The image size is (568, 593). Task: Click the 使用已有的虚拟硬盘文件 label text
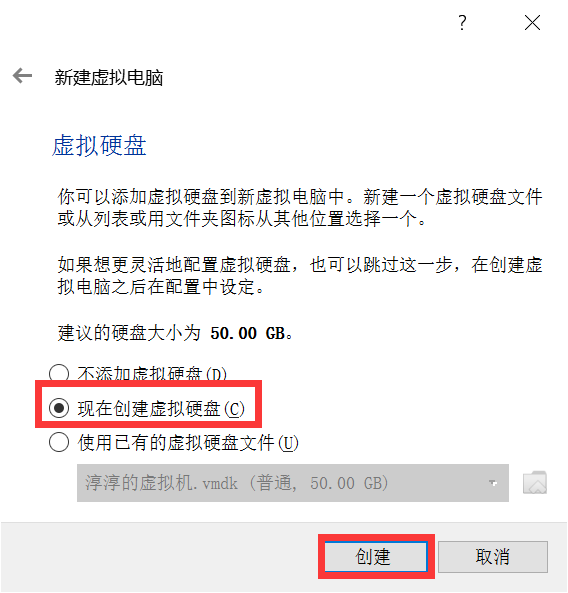pos(176,442)
